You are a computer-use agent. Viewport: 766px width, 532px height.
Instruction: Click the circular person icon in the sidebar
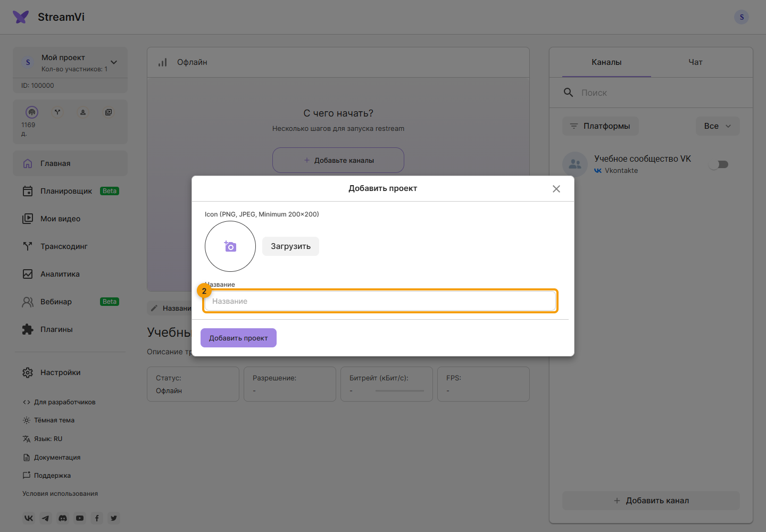click(x=83, y=112)
